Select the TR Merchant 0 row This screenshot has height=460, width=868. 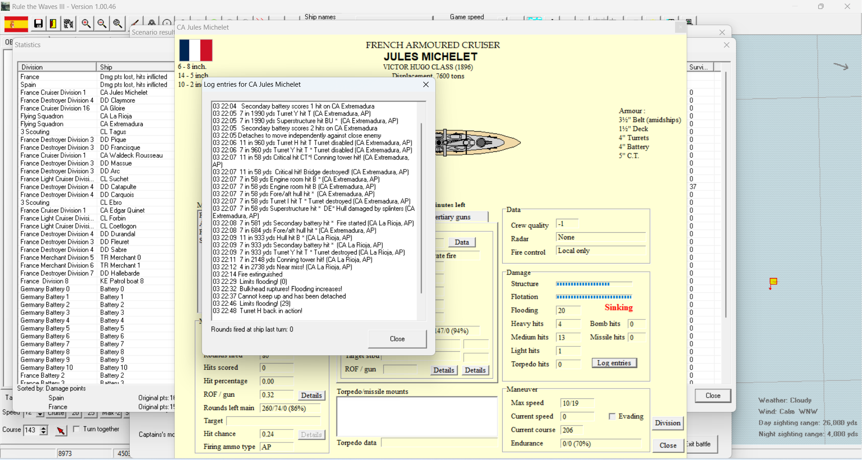[96, 257]
